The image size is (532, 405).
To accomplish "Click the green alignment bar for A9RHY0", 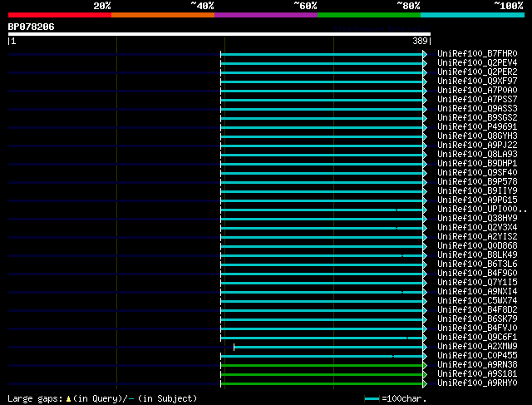I will pyautogui.click(x=322, y=384).
